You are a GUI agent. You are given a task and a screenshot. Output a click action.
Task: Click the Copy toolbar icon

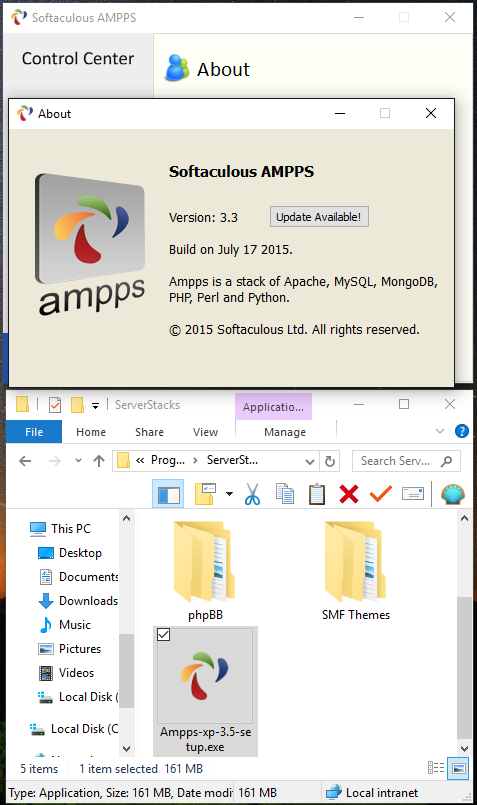(x=284, y=494)
